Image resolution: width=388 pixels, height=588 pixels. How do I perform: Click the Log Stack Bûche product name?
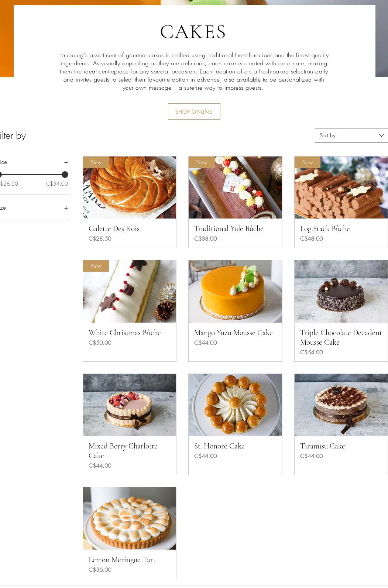point(325,228)
